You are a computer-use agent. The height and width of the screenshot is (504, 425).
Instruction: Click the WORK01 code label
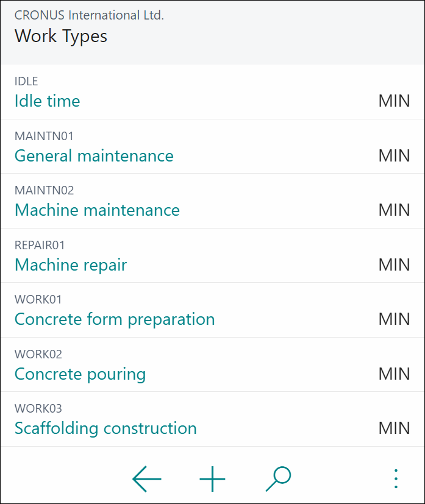coord(38,300)
